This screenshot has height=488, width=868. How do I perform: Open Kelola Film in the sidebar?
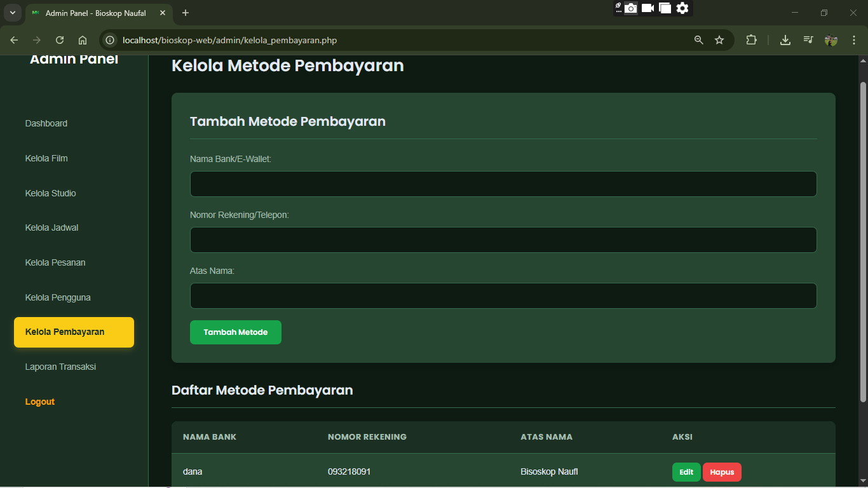point(46,158)
